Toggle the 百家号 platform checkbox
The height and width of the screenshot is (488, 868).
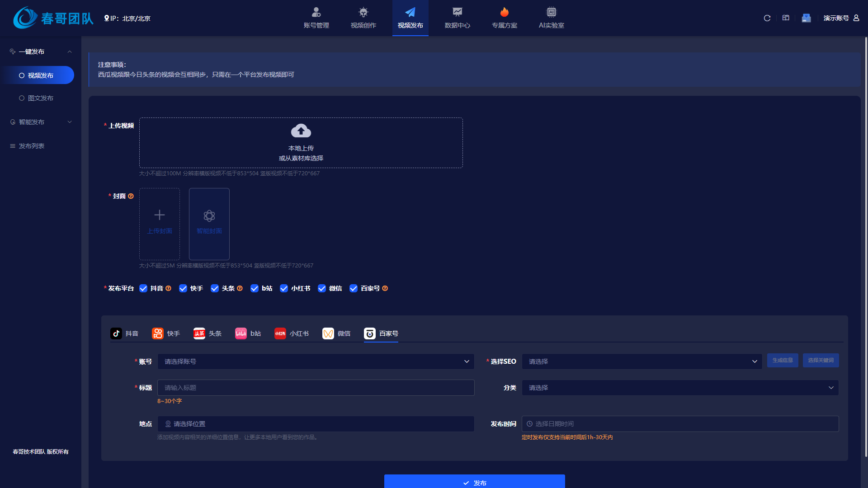click(x=354, y=288)
